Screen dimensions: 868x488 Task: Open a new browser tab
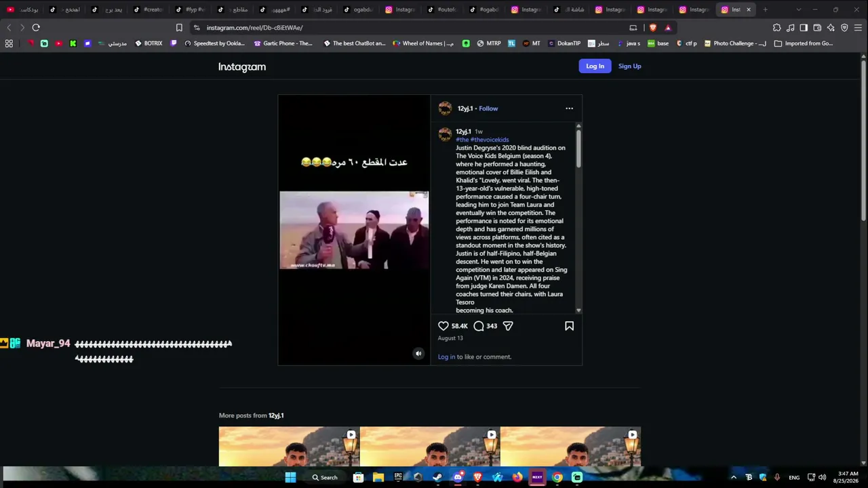pos(765,9)
